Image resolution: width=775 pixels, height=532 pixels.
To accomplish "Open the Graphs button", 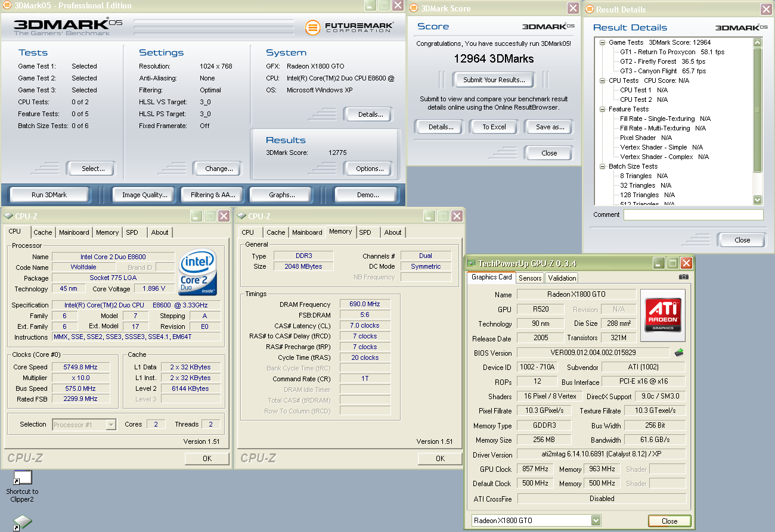I will point(282,195).
